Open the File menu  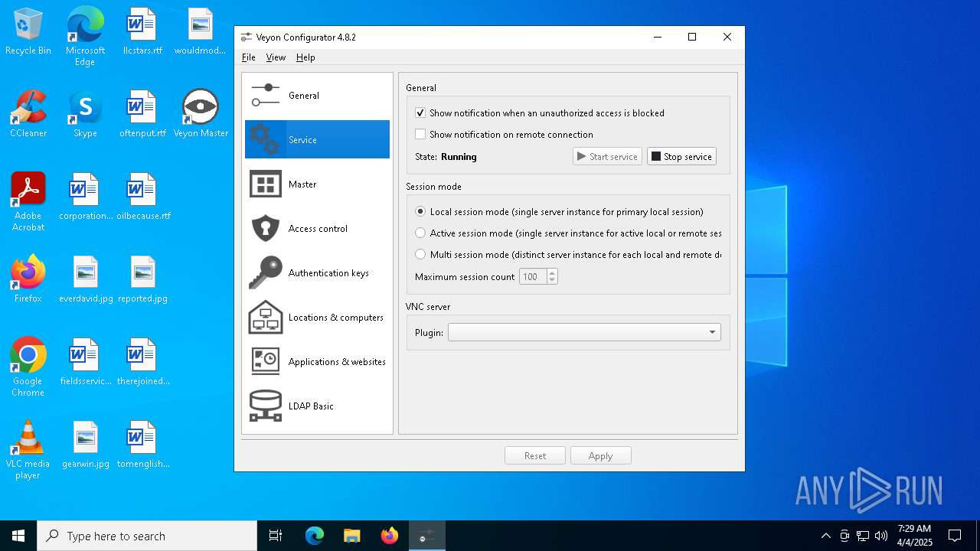click(249, 57)
